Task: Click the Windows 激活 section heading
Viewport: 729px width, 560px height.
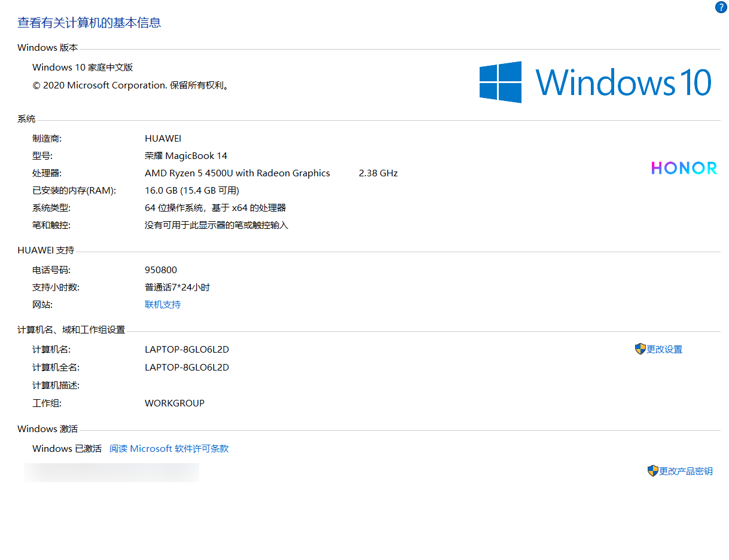Action: click(x=48, y=429)
